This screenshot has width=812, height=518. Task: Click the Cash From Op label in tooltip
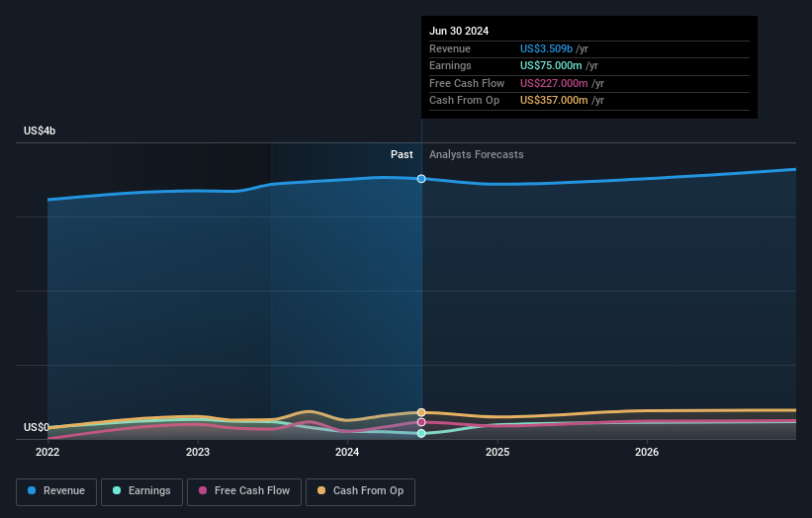pyautogui.click(x=465, y=101)
